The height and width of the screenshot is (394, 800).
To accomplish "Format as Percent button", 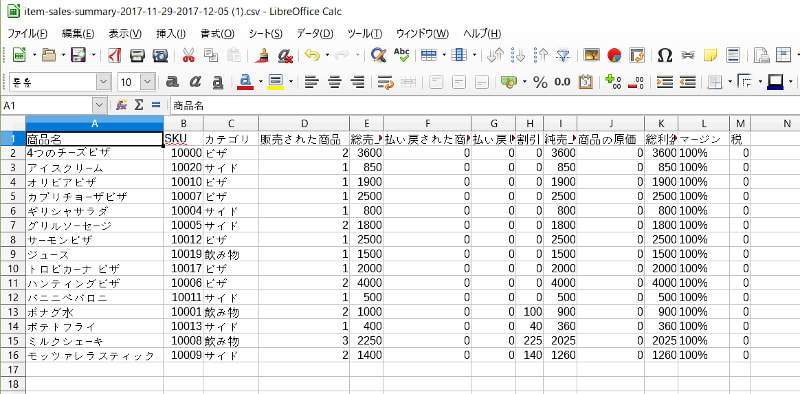I will click(540, 82).
